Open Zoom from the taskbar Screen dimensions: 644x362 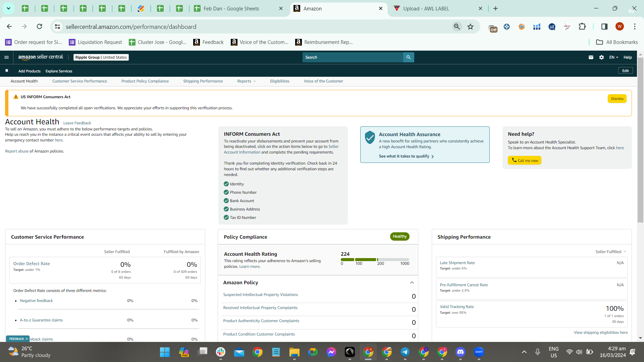(x=479, y=352)
